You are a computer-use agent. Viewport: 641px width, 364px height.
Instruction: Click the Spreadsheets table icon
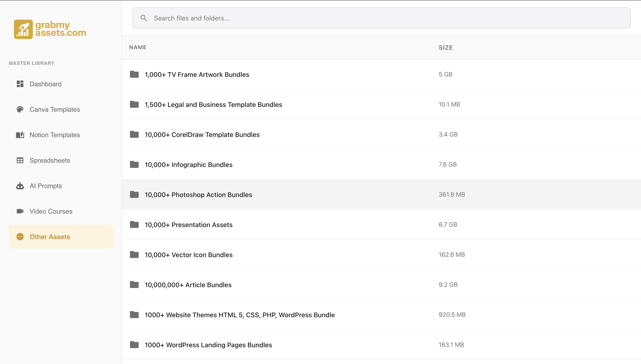(x=20, y=160)
